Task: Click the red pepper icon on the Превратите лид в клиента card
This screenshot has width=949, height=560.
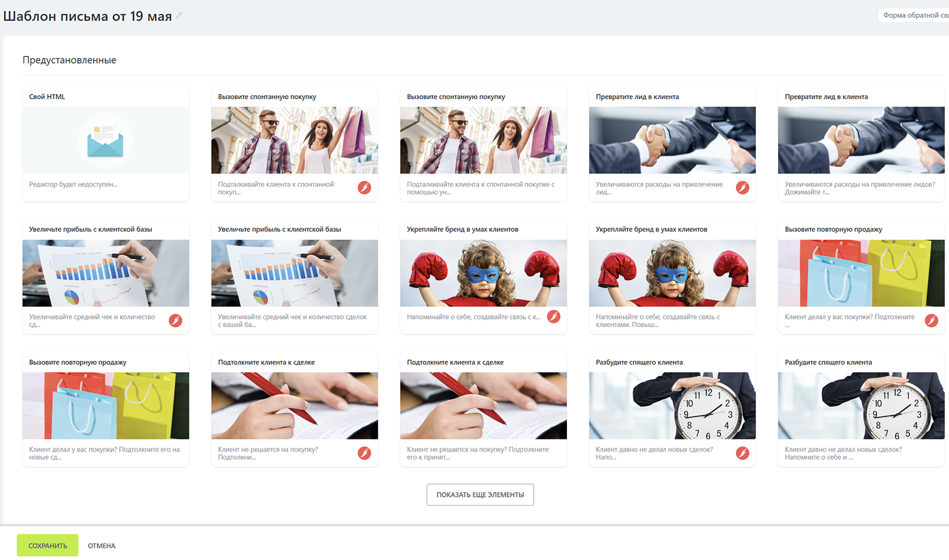Action: (742, 188)
